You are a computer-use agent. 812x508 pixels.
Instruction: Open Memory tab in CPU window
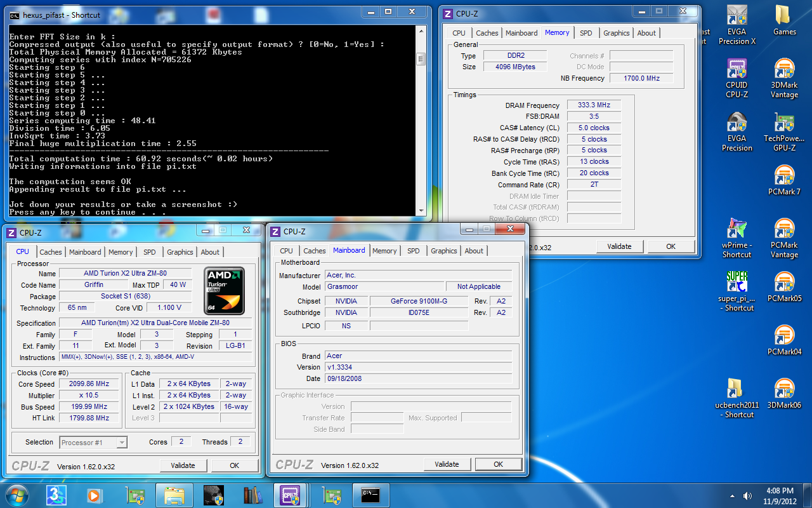pos(121,252)
